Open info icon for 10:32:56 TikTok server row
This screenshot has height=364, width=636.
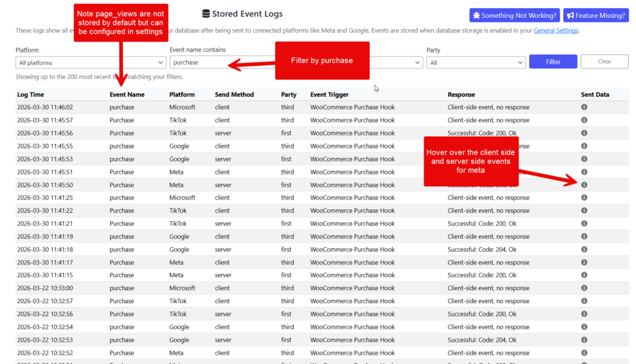coord(584,314)
